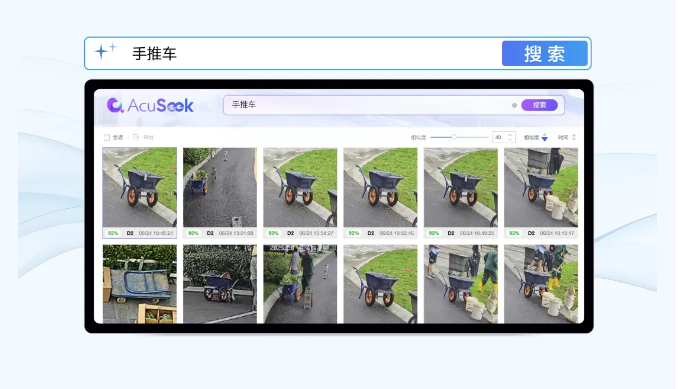Click the AcuSeek logo
Image resolution: width=678 pixels, height=389 pixels.
pyautogui.click(x=150, y=105)
